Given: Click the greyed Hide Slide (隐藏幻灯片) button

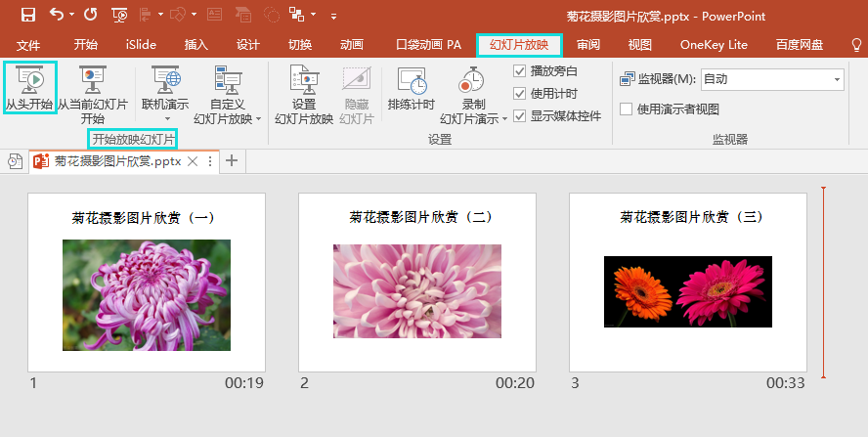Looking at the screenshot, I should [357, 95].
